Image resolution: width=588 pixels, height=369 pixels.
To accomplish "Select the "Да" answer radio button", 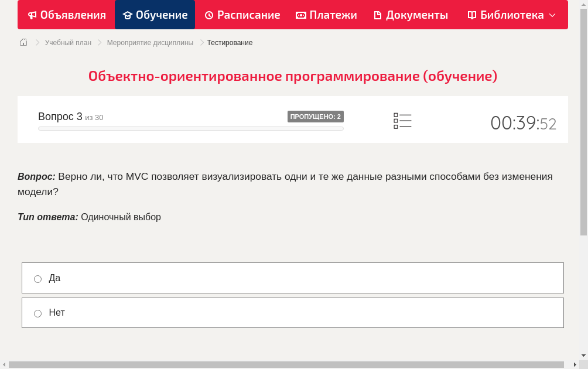I will pyautogui.click(x=37, y=279).
